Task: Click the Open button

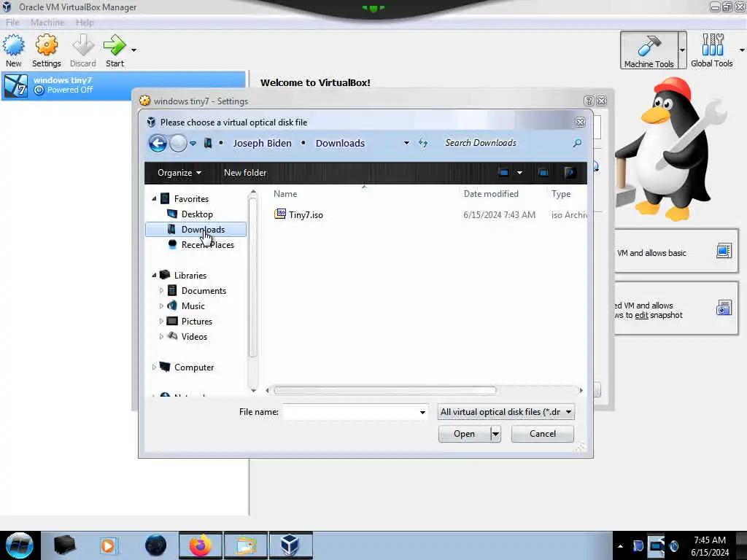Action: point(464,434)
